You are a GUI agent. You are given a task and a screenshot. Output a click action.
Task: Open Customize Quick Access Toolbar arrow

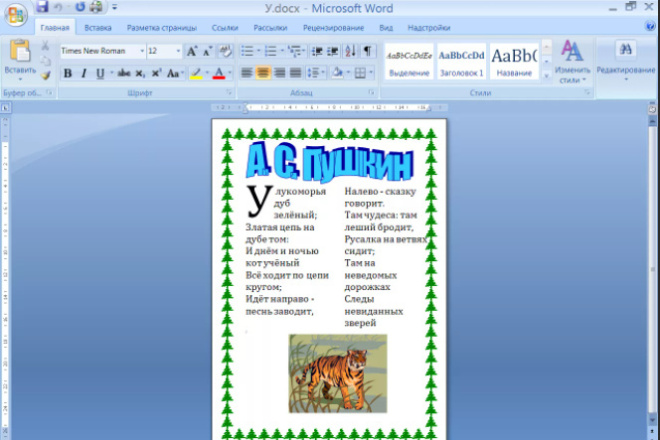point(114,7)
